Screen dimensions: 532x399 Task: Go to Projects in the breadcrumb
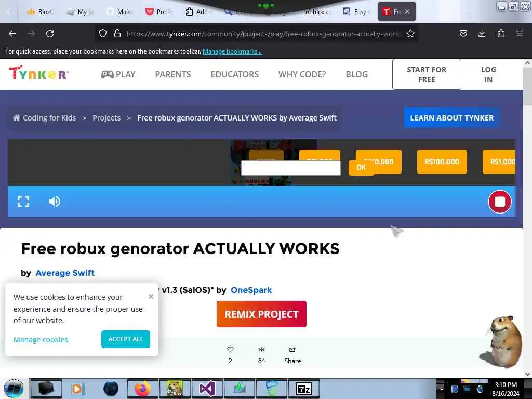[x=107, y=118]
